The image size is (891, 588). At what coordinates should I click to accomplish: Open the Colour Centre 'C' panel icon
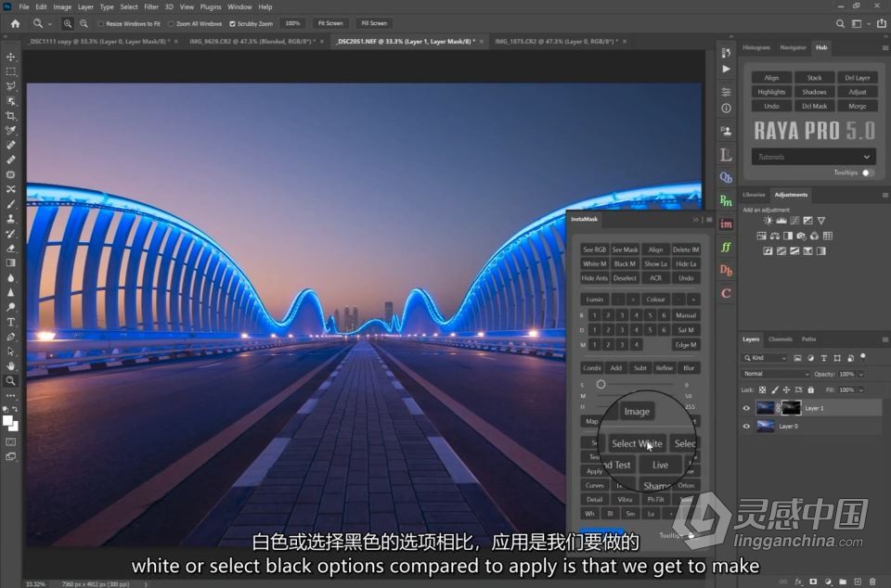tap(726, 293)
